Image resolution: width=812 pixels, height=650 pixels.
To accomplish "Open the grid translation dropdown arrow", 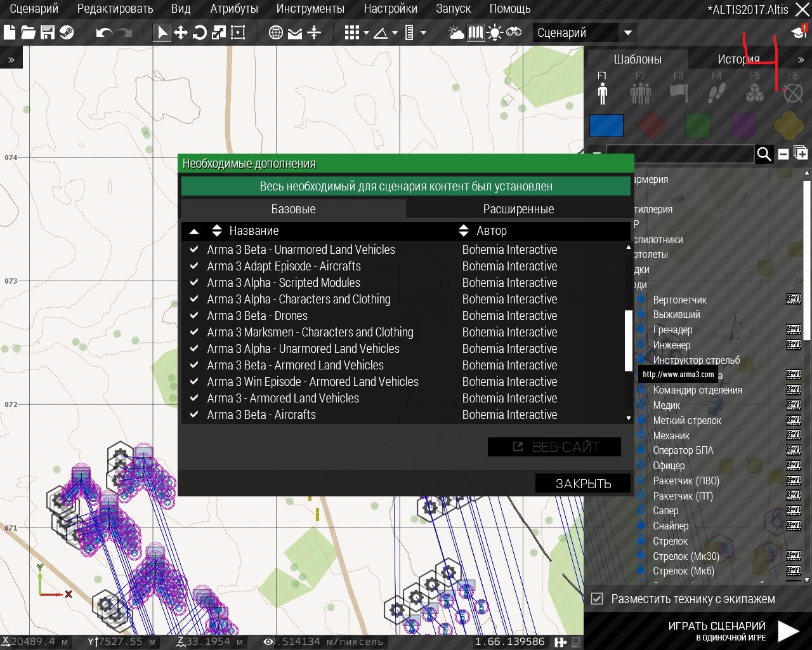I will pos(367,32).
